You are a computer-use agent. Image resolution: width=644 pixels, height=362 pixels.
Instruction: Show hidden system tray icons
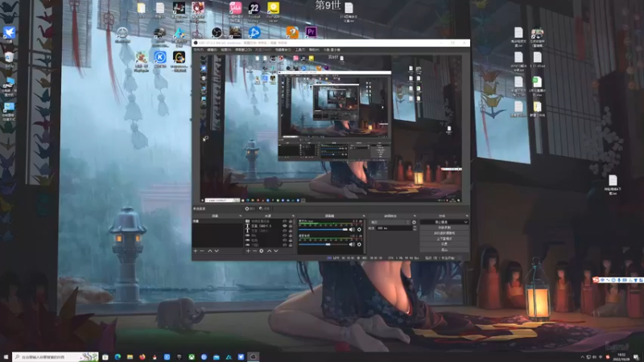coord(582,357)
